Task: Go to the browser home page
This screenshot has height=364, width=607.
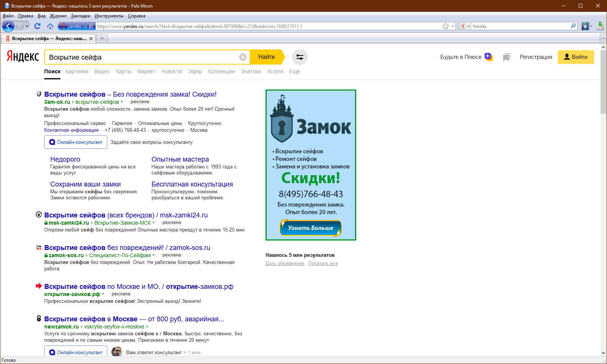Action: pyautogui.click(x=50, y=26)
